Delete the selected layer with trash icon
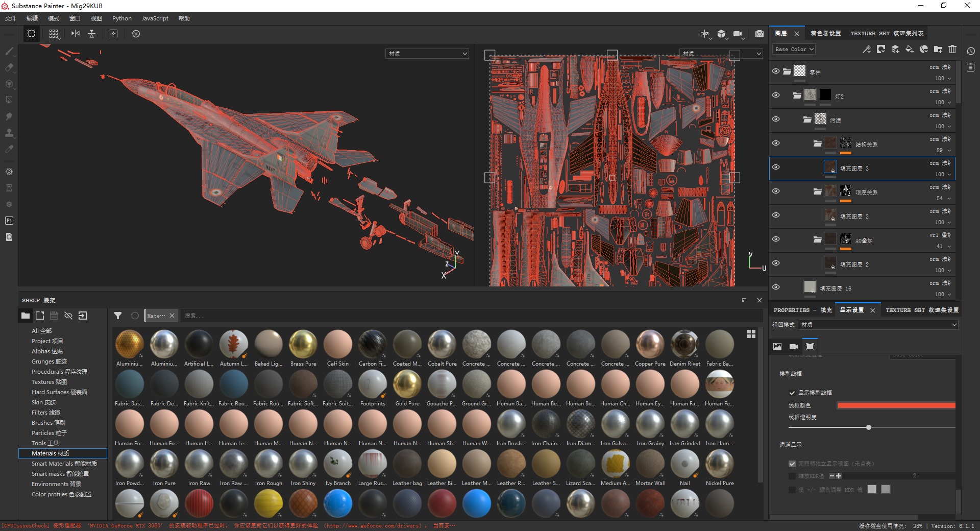 point(952,49)
